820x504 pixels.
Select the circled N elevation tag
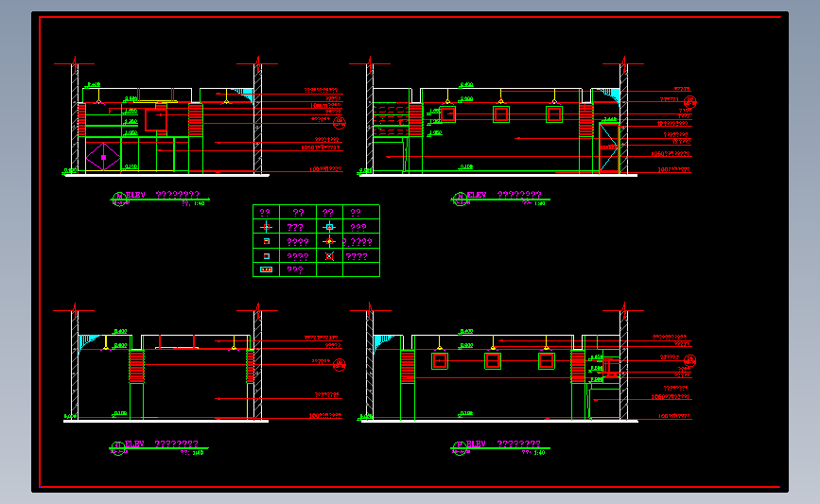pos(460,199)
